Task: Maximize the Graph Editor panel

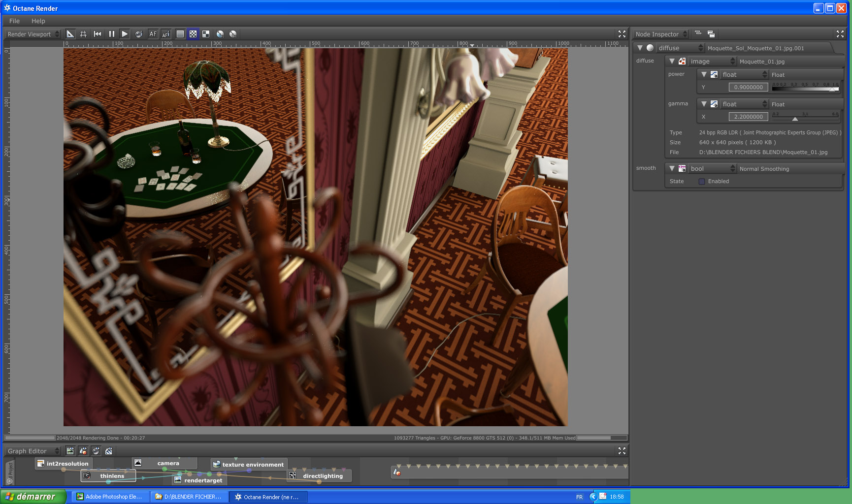Action: tap(622, 451)
